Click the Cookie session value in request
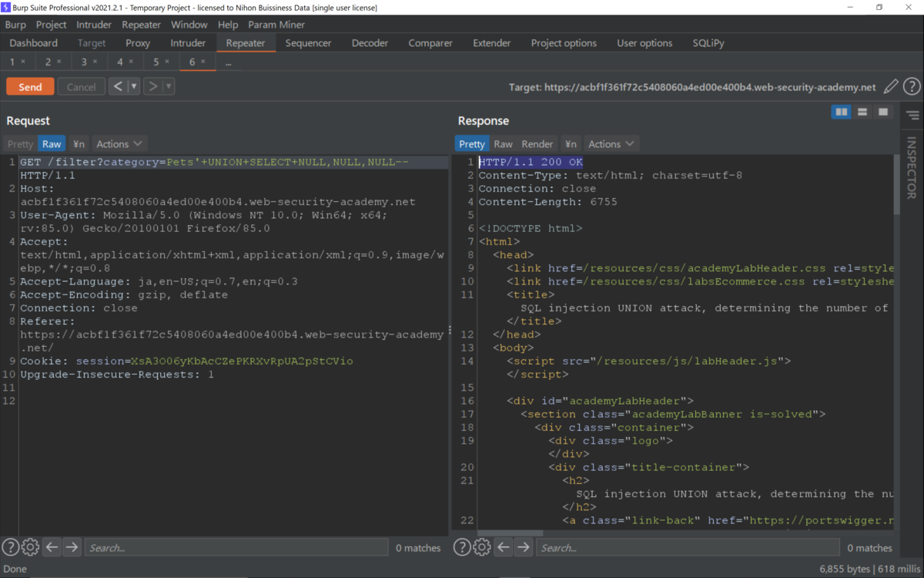This screenshot has height=578, width=924. tap(242, 361)
